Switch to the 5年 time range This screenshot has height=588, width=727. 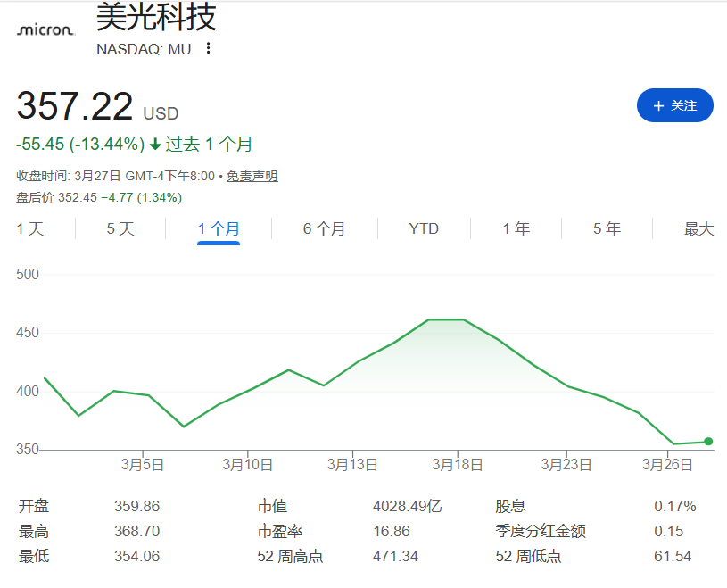point(605,228)
